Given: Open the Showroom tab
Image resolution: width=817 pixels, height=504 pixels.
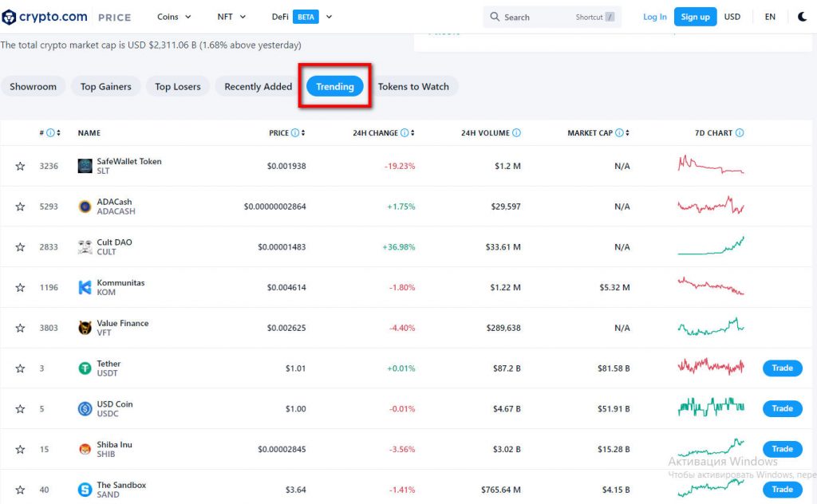Looking at the screenshot, I should pos(34,86).
